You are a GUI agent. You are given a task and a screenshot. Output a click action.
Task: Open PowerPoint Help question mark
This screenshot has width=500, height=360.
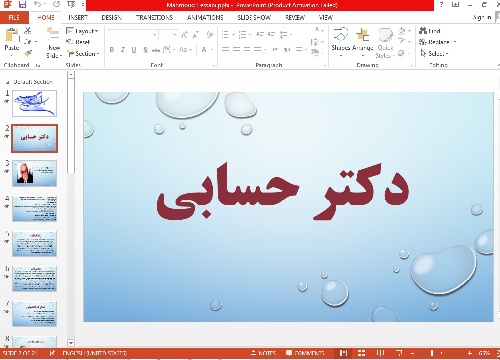(441, 5)
